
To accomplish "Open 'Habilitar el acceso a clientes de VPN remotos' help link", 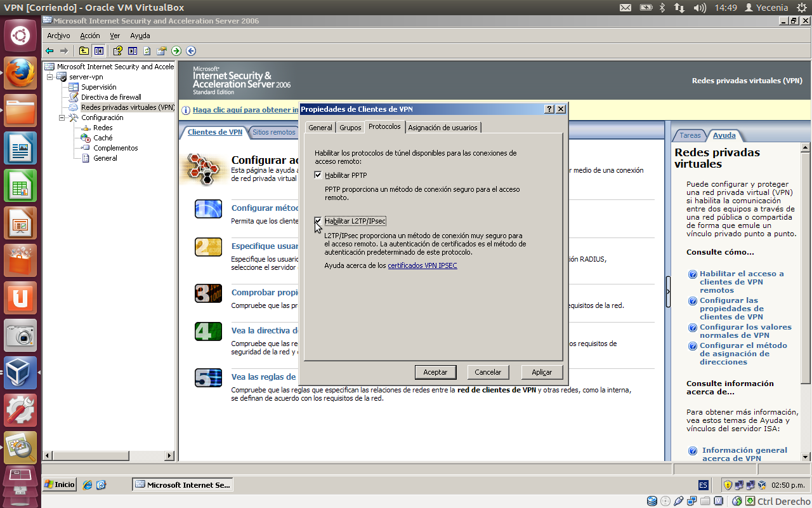I will click(x=742, y=282).
